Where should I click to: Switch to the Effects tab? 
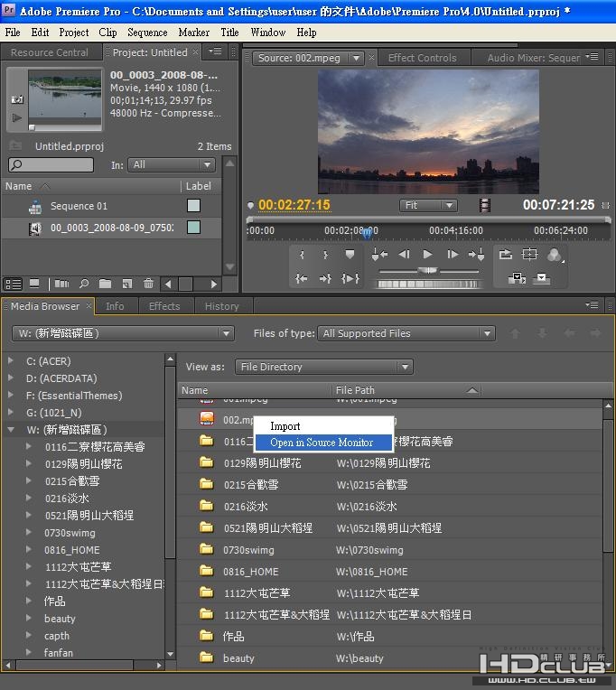(164, 306)
